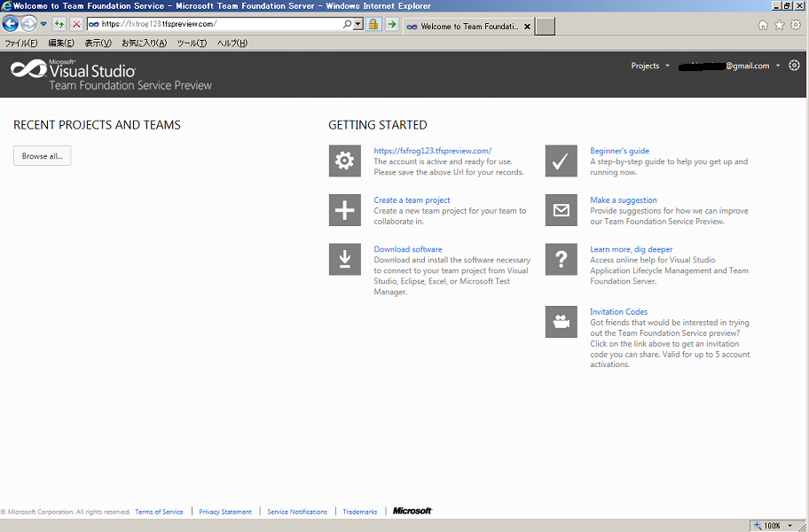The image size is (809, 532).
Task: Click the question mark help icon tile
Action: pos(561,259)
